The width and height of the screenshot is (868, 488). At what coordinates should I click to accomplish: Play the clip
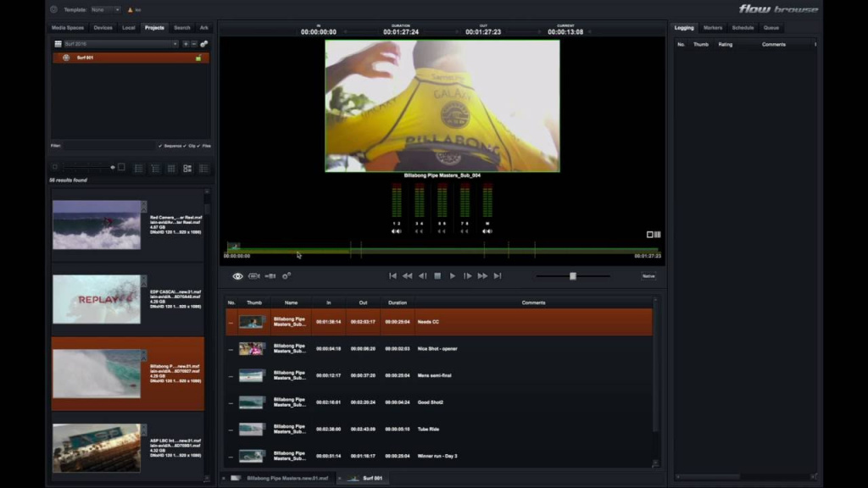point(453,276)
